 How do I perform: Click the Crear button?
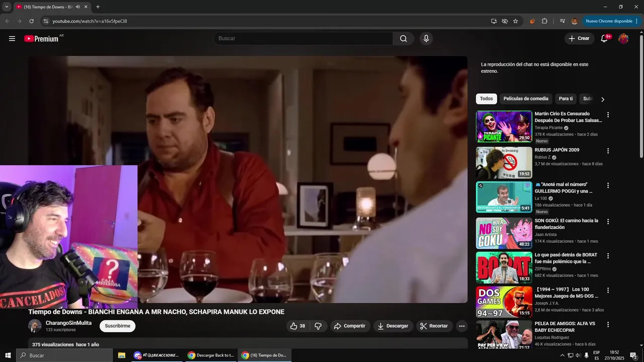(579, 39)
